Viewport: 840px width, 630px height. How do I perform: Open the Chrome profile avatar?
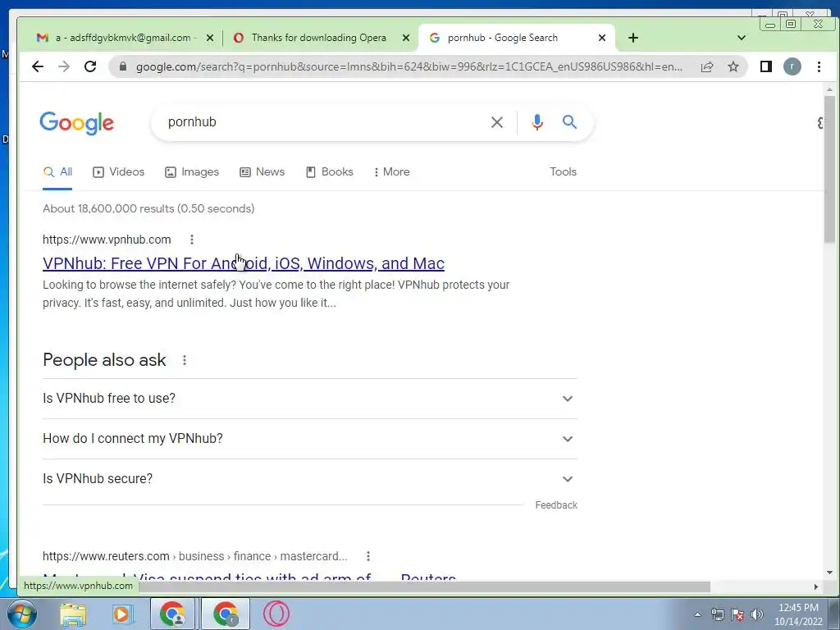[792, 66]
